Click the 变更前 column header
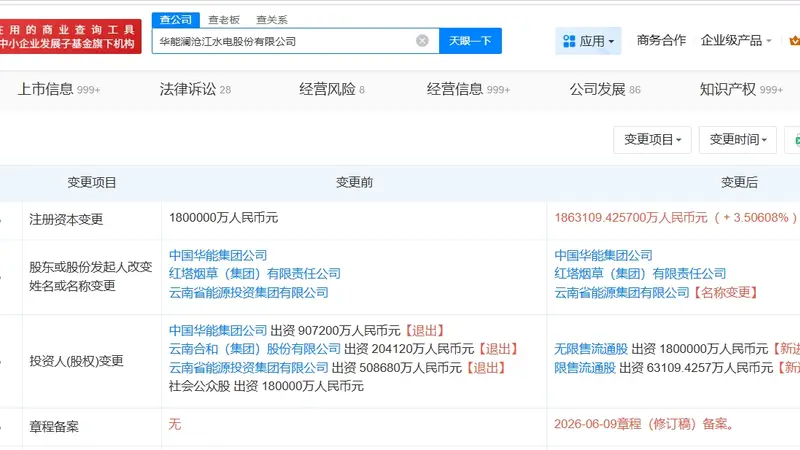 point(354,183)
